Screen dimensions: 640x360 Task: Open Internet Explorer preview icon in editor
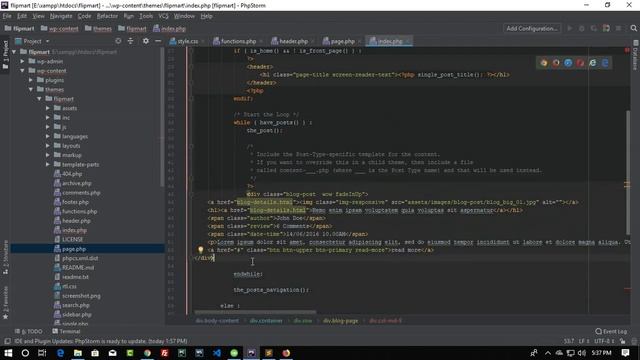coord(593,63)
